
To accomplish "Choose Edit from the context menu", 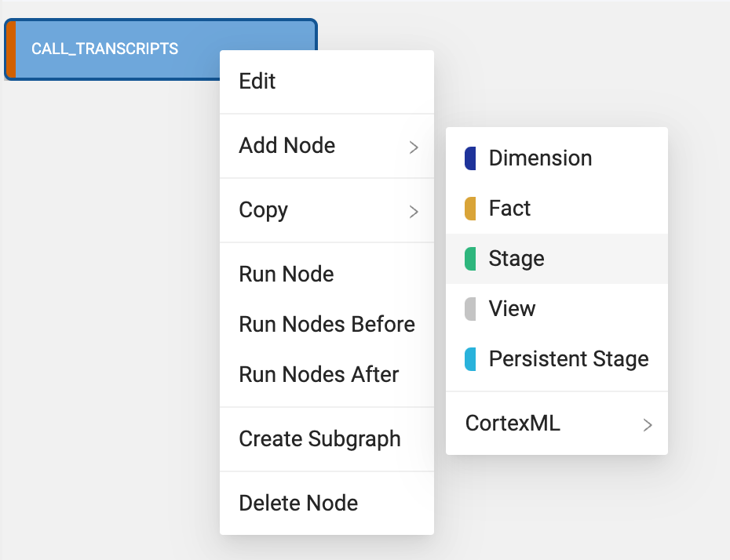I will pyautogui.click(x=257, y=82).
